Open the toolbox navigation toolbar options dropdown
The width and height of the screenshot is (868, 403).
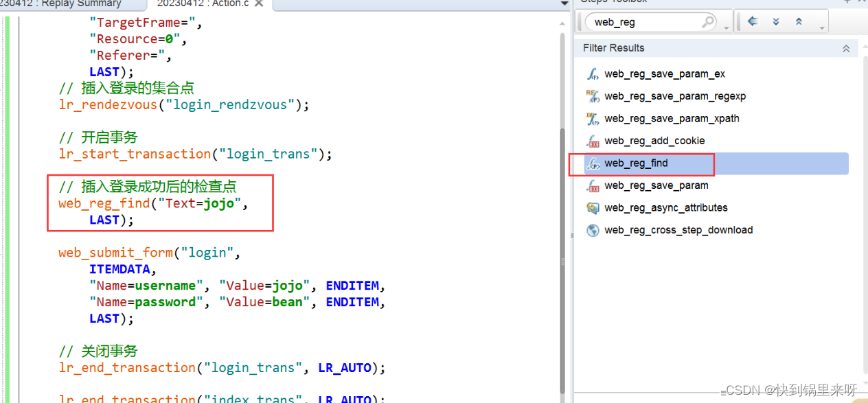[822, 28]
